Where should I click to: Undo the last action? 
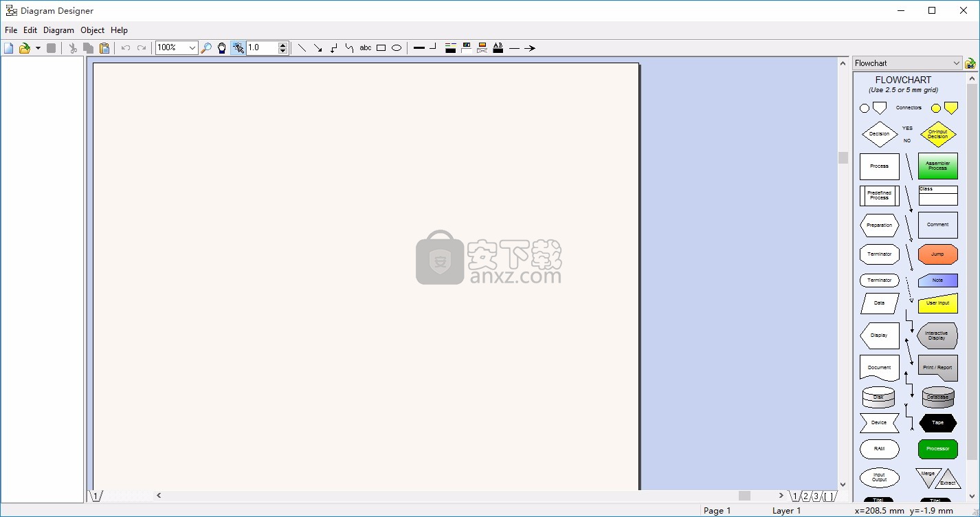pyautogui.click(x=126, y=48)
